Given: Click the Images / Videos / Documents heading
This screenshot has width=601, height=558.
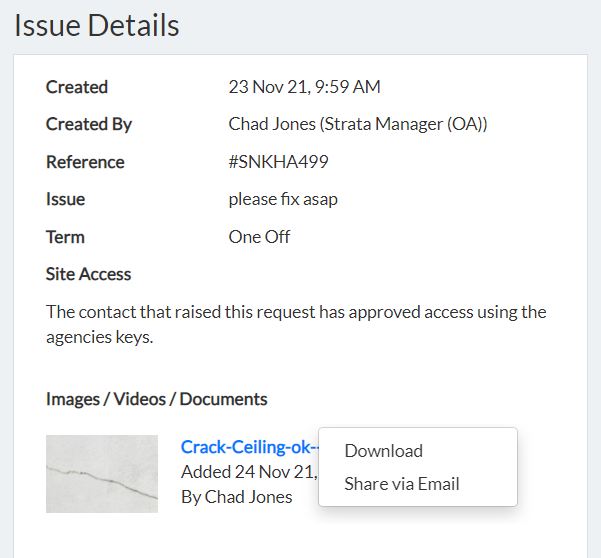Looking at the screenshot, I should click(156, 399).
